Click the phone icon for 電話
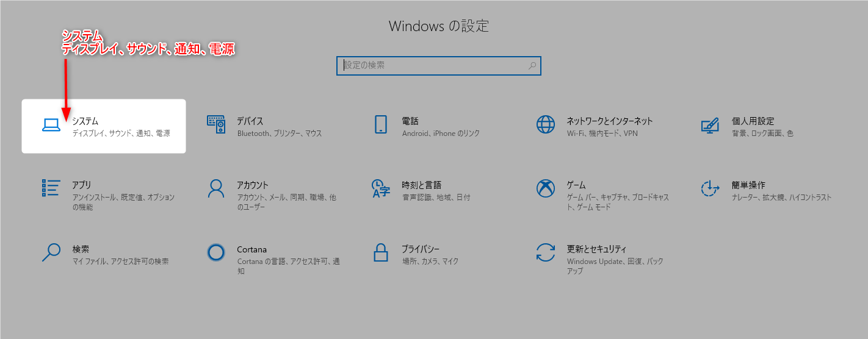 (x=381, y=124)
